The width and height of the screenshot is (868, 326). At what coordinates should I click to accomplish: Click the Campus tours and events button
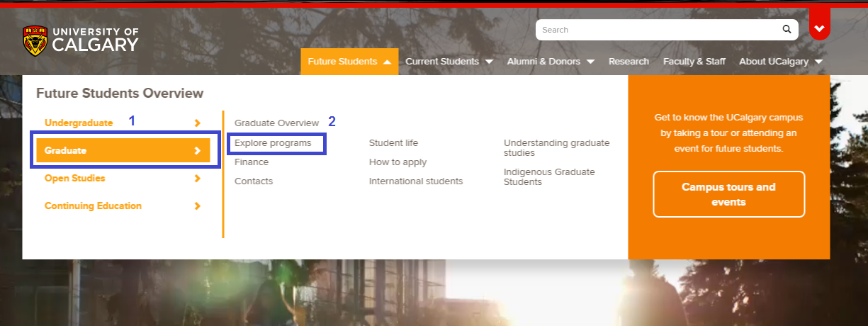[728, 194]
